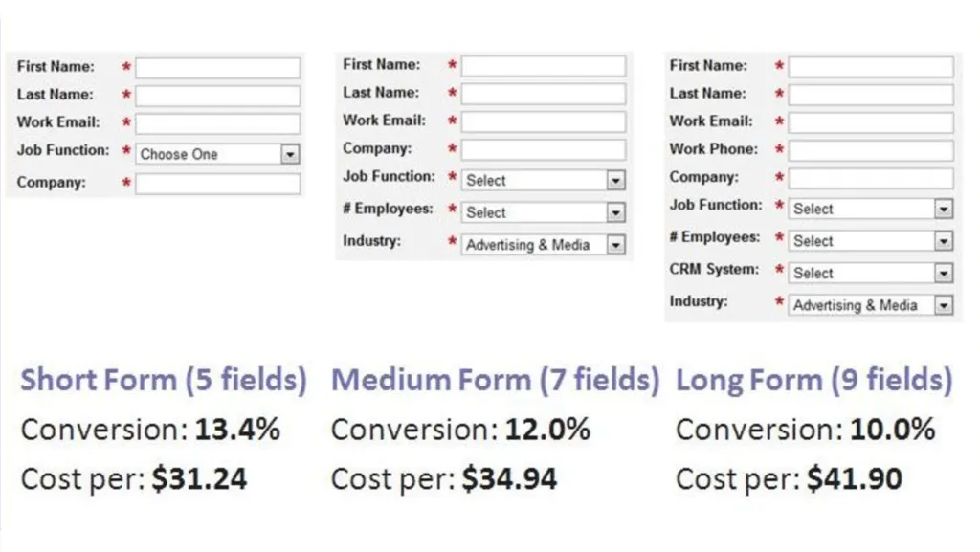Click the Company field on the medium form
This screenshot has height=552, width=980.
pos(543,149)
